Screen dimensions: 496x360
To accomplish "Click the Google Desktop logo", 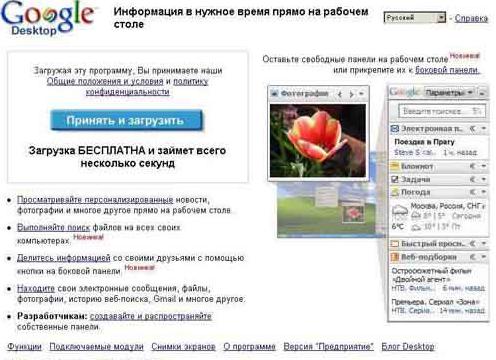I will tap(47, 17).
